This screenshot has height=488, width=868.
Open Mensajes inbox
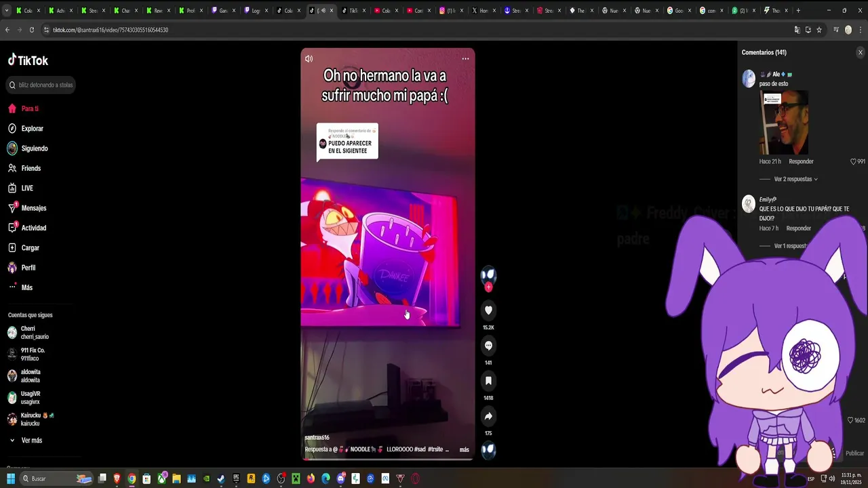click(x=27, y=208)
